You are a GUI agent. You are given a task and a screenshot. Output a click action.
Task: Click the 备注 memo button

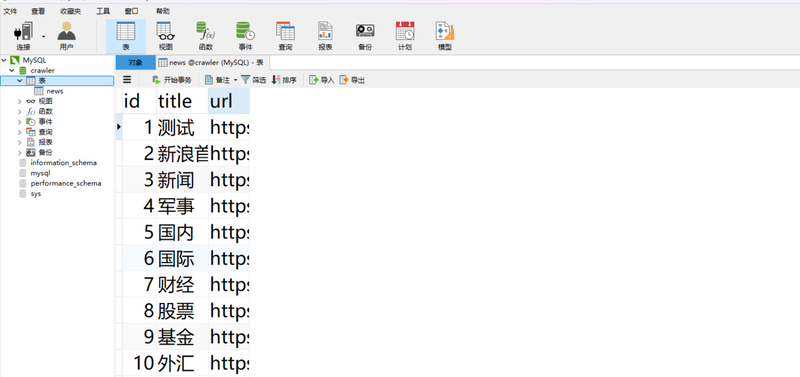(x=217, y=80)
